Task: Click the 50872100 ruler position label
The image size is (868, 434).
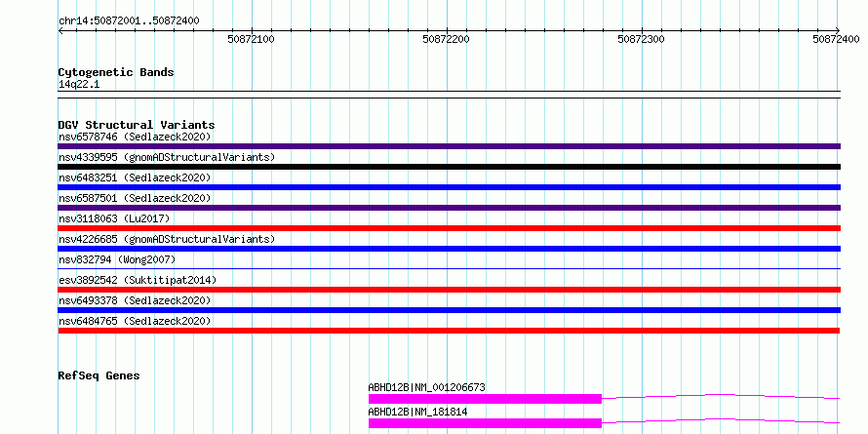Action: [x=252, y=39]
